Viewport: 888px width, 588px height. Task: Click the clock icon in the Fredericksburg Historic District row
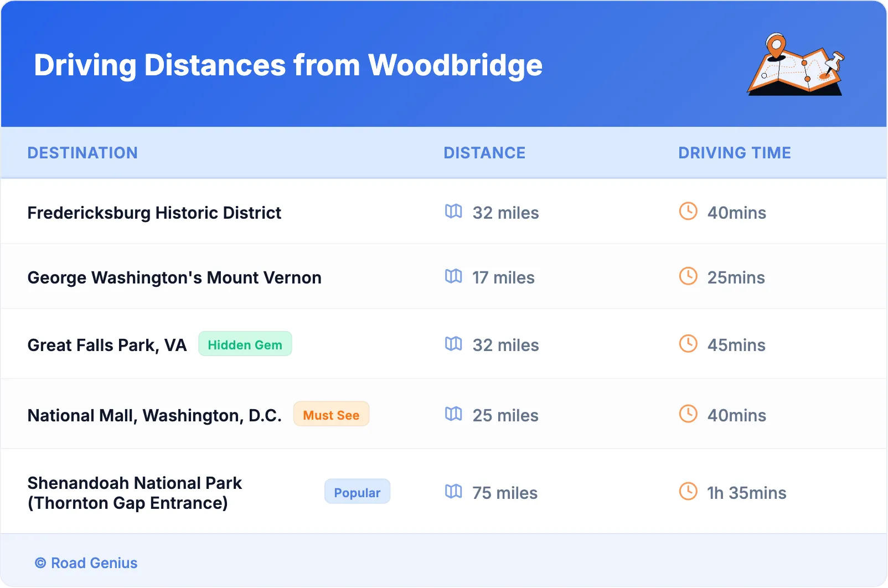[x=688, y=212]
